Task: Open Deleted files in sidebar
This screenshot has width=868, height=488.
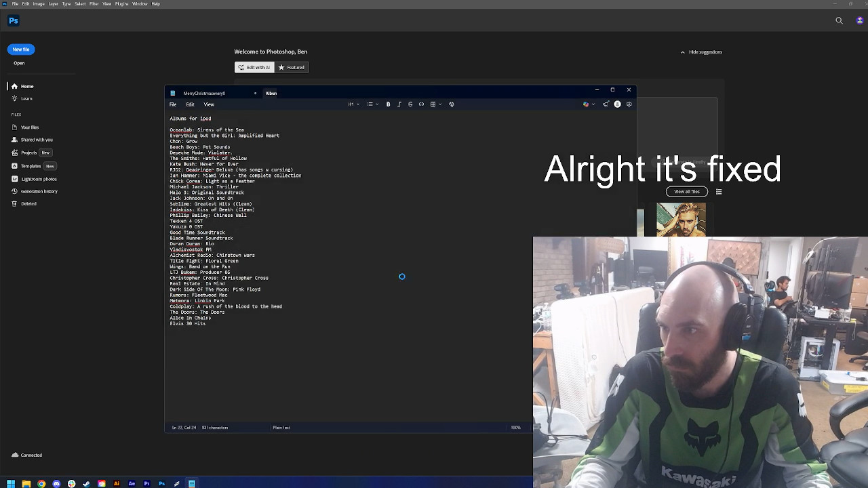Action: pos(24,203)
